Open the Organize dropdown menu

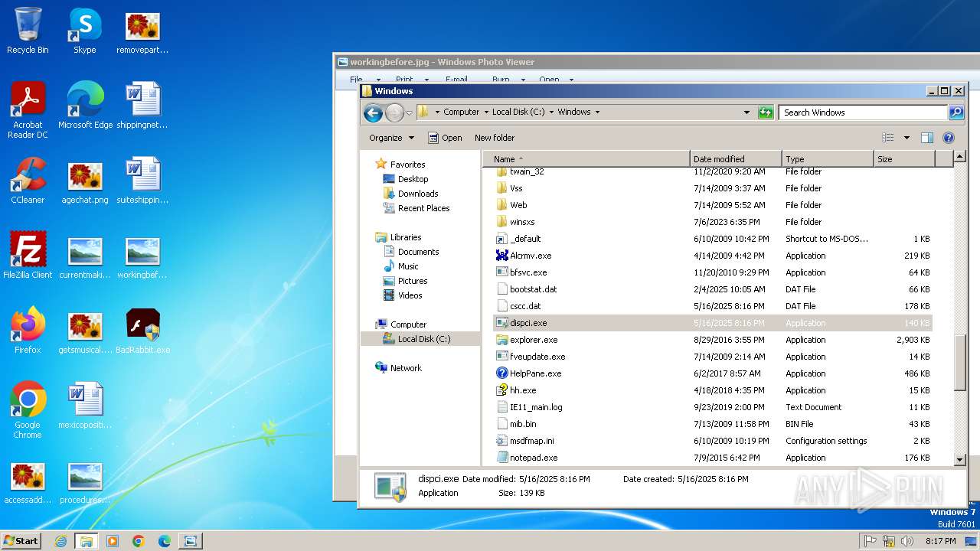point(391,138)
